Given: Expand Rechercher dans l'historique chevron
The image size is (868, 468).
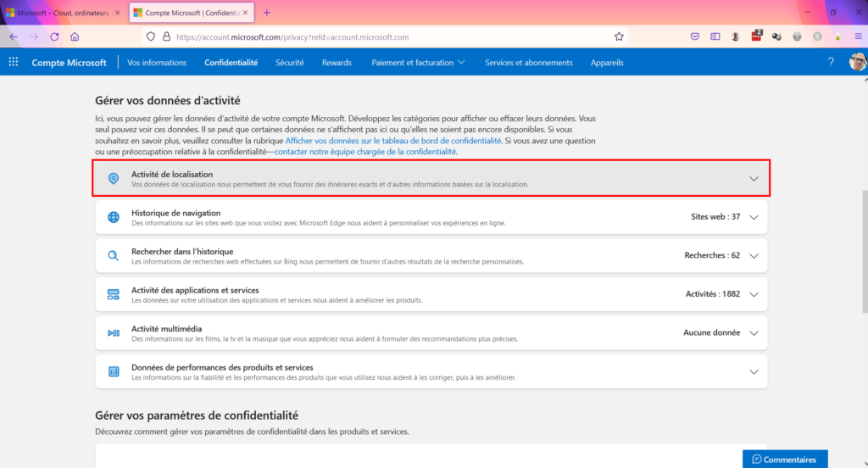Looking at the screenshot, I should click(x=754, y=256).
